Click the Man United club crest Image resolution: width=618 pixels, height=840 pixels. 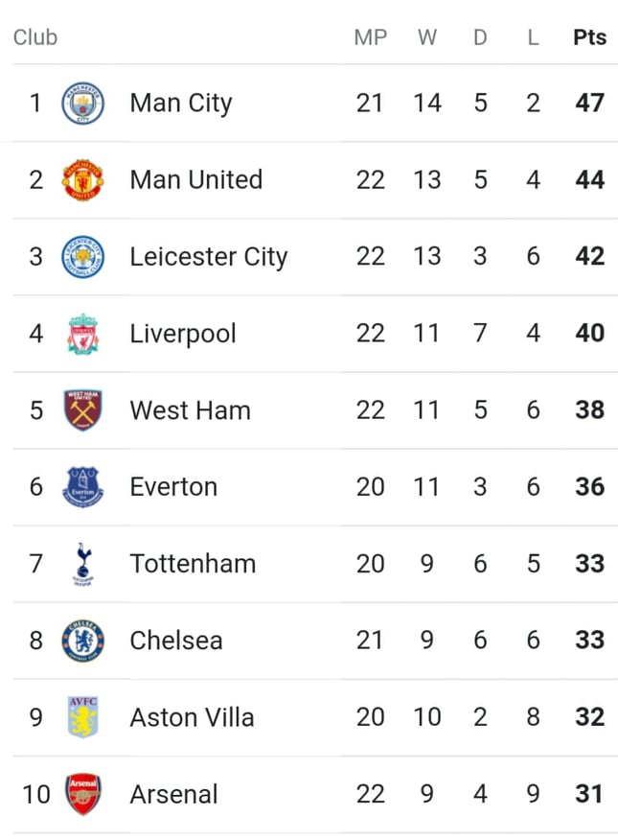pyautogui.click(x=83, y=180)
